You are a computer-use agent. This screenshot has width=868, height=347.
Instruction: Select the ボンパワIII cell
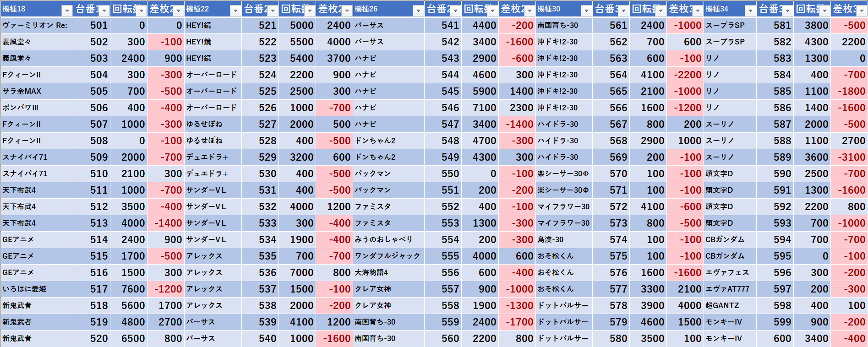point(37,108)
